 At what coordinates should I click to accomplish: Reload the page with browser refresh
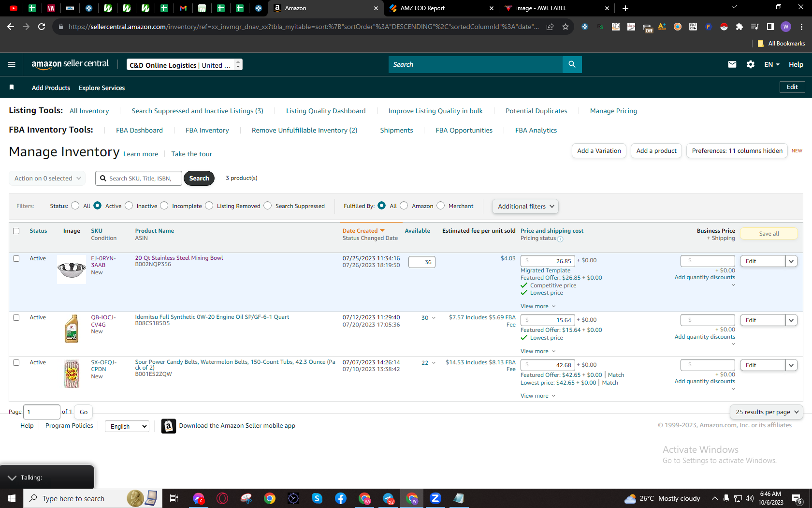pos(42,27)
